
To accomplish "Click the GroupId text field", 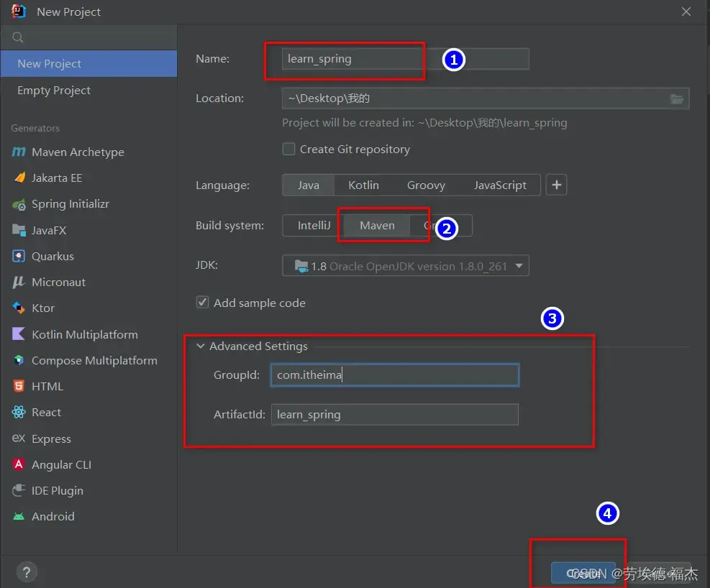I will coord(394,375).
